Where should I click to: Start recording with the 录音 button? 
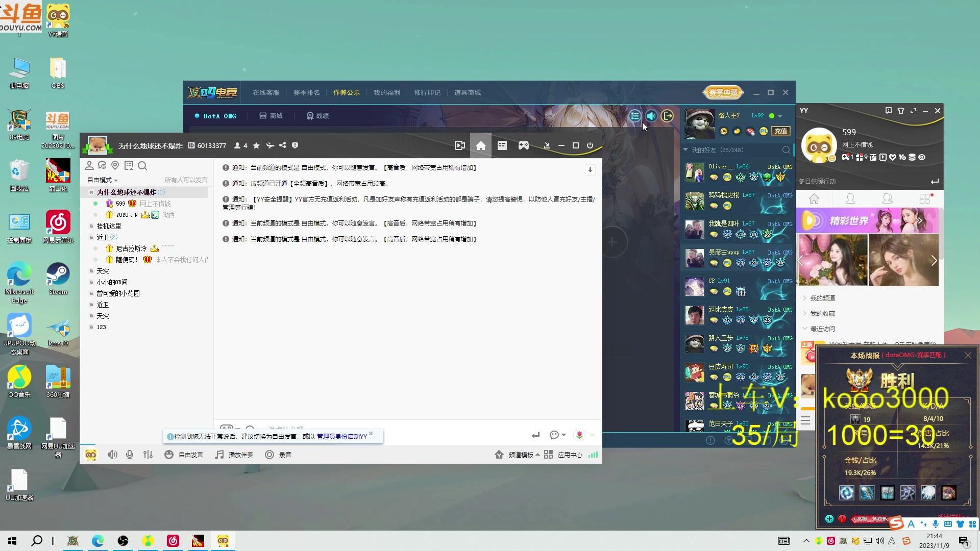(278, 455)
